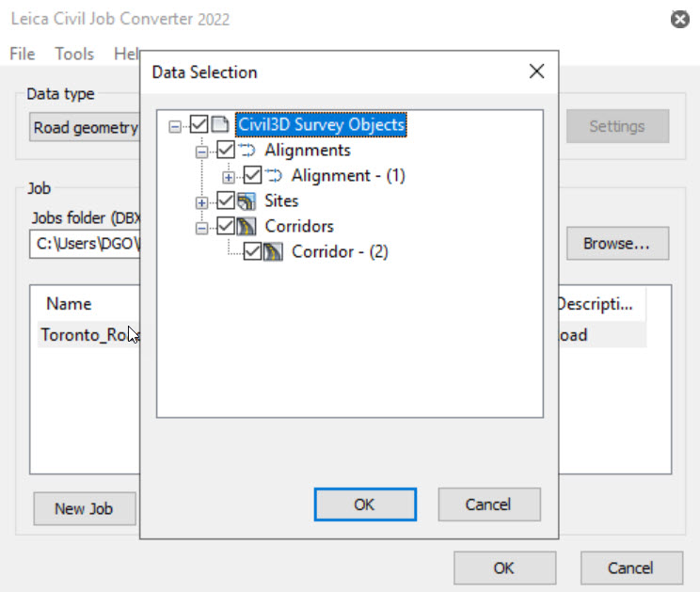The height and width of the screenshot is (592, 700).
Task: Collapse the Civil3D Survey Objects root node
Action: coord(175,125)
